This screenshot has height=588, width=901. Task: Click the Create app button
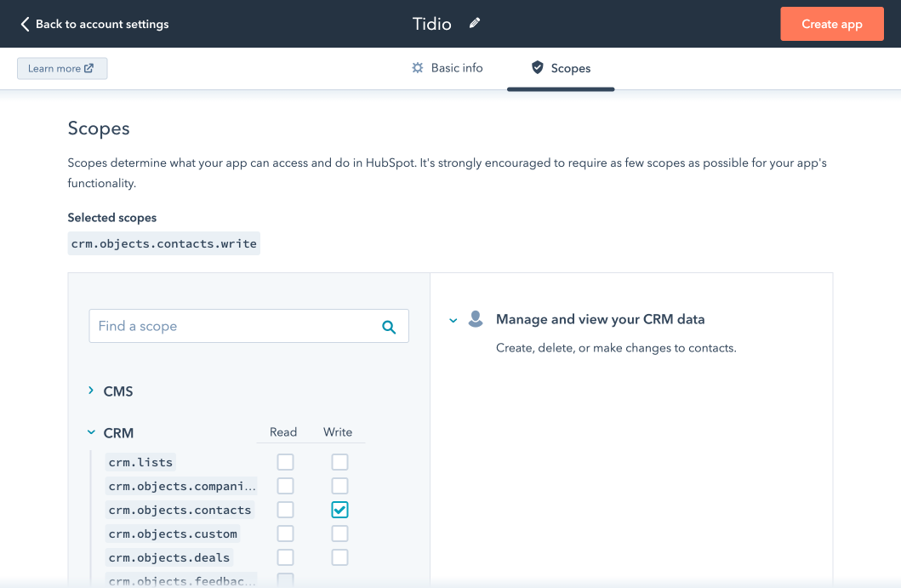tap(831, 24)
